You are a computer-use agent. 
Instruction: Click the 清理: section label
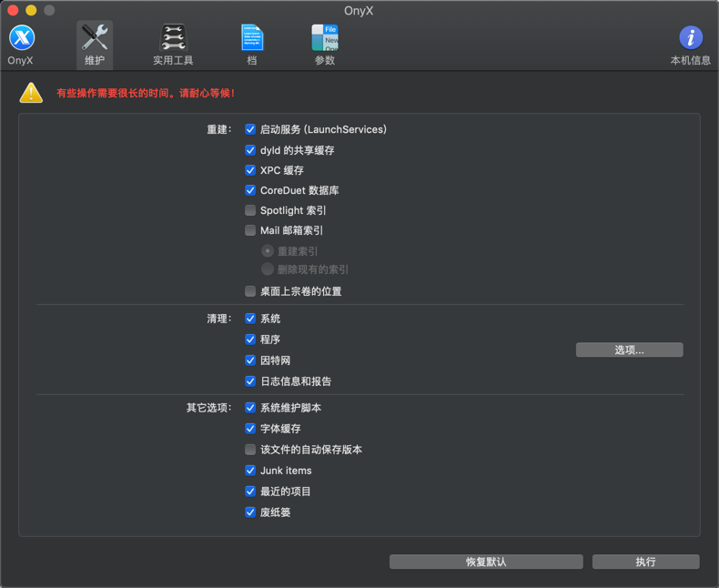pyautogui.click(x=218, y=319)
